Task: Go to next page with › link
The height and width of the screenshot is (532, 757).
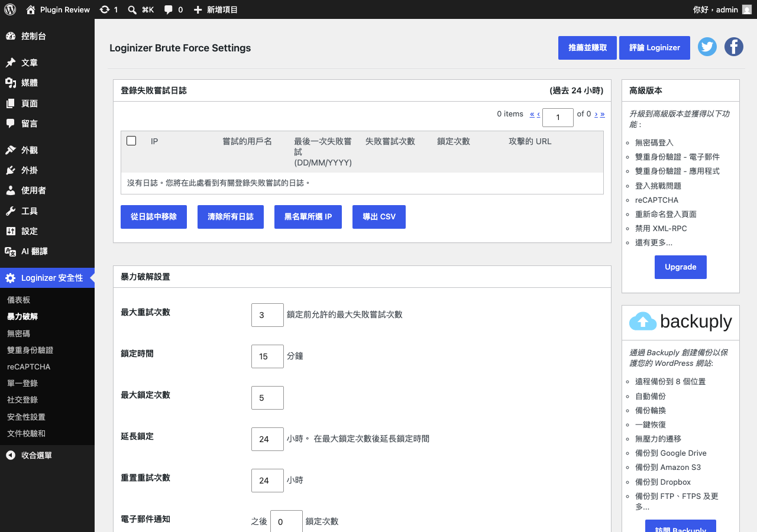Action: tap(596, 114)
